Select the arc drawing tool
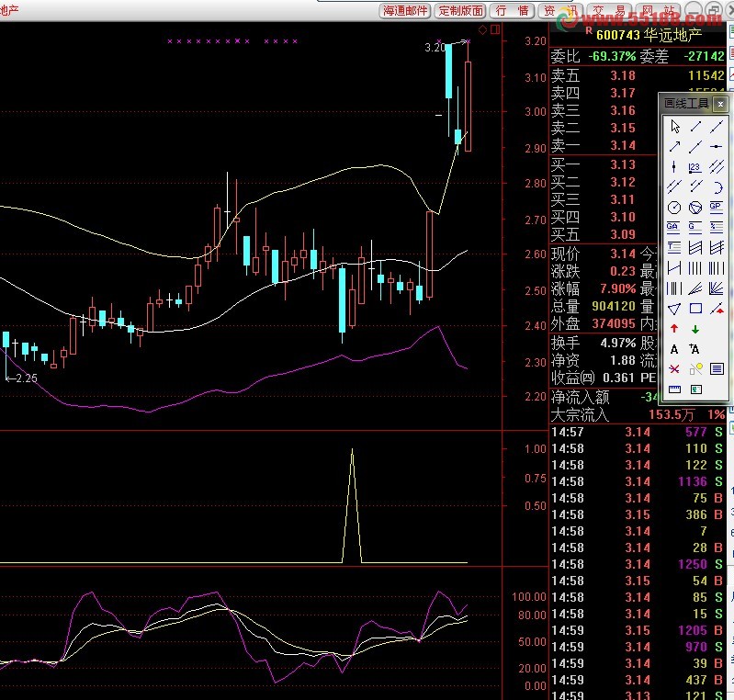 [717, 187]
